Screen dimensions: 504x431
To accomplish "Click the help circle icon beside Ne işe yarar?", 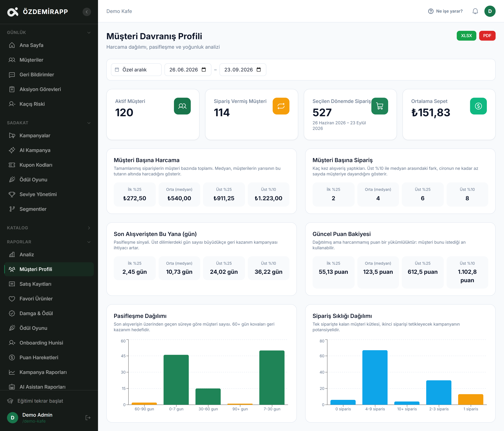I will click(431, 11).
